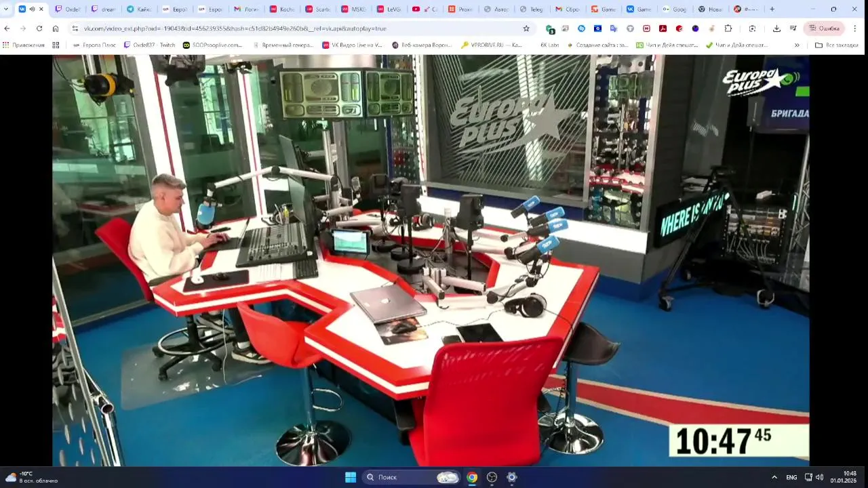Open the weather widget showing -10°C
Screen dimensions: 868x488
31,477
